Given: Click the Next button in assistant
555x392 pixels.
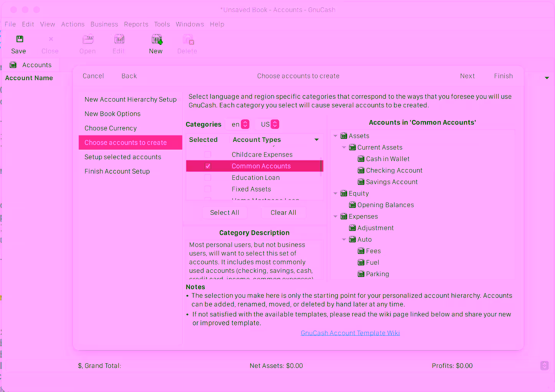Looking at the screenshot, I should click(467, 76).
